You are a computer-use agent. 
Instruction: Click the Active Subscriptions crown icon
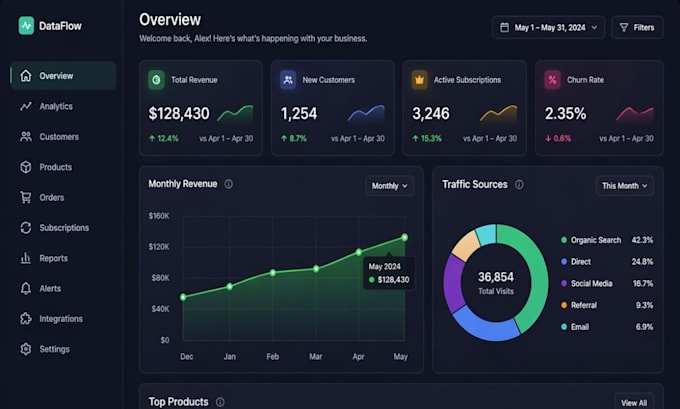(x=419, y=80)
